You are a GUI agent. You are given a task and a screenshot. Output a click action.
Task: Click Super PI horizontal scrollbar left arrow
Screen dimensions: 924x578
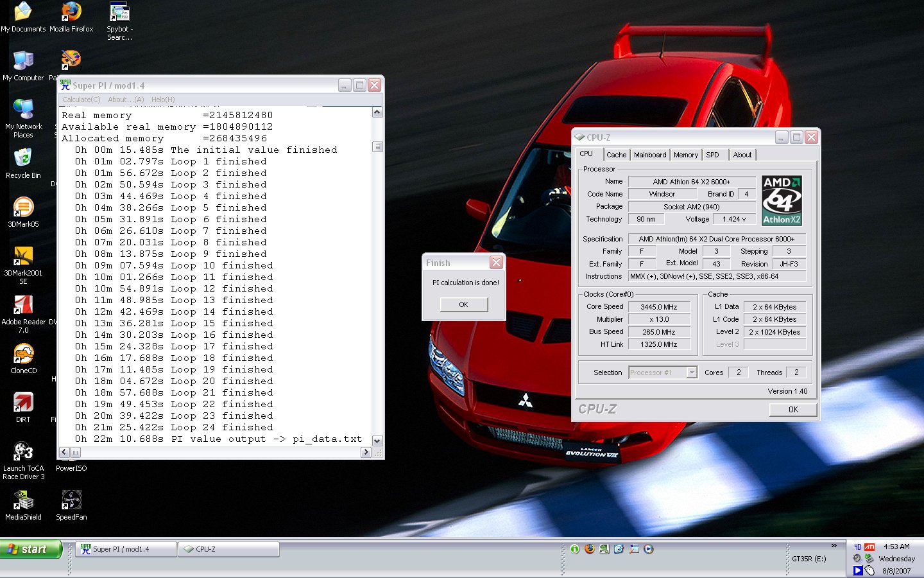point(64,452)
